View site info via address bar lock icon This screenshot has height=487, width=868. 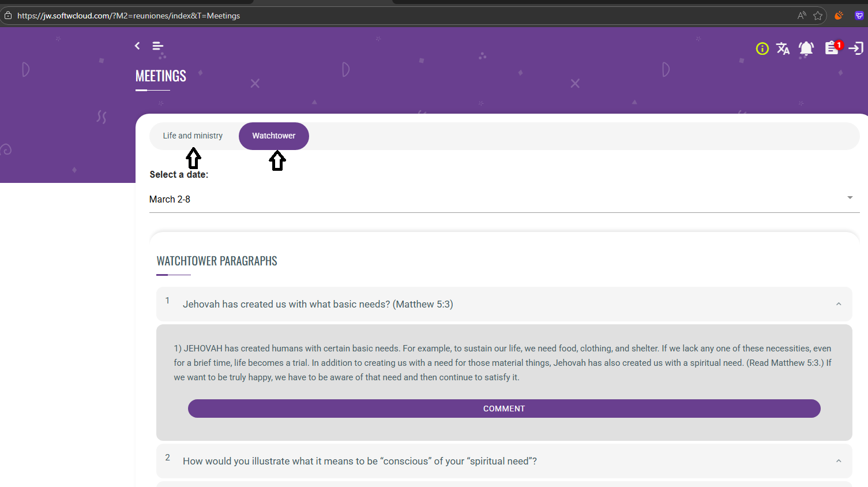[x=8, y=16]
